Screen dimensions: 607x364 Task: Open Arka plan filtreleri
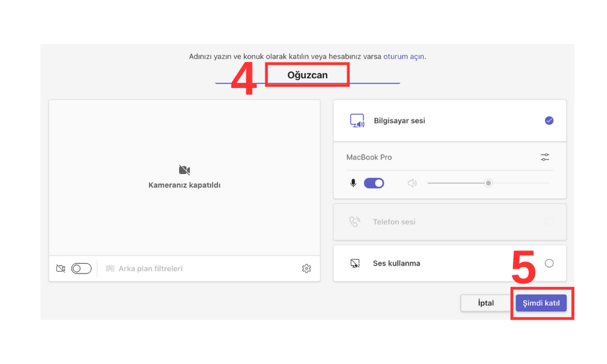(150, 269)
